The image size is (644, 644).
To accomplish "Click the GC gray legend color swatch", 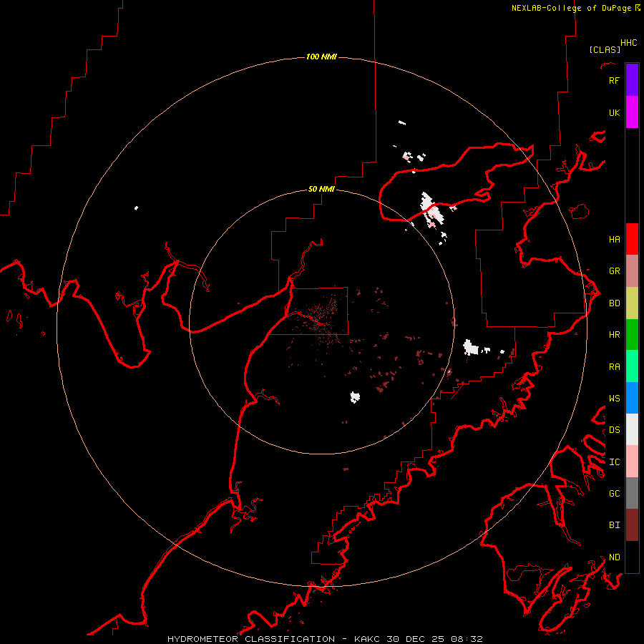I will coord(632,493).
